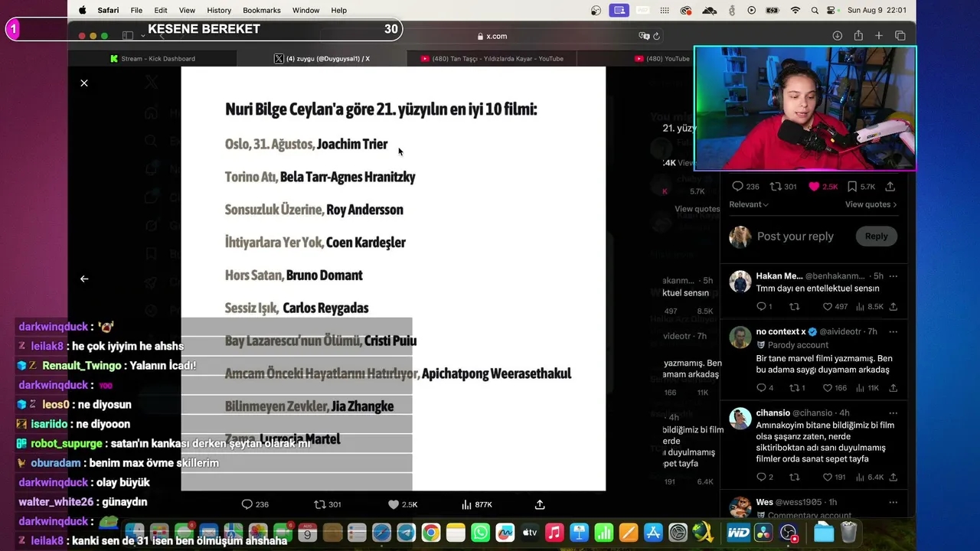Close the X image viewer
This screenshot has width=980, height=551.
click(84, 83)
